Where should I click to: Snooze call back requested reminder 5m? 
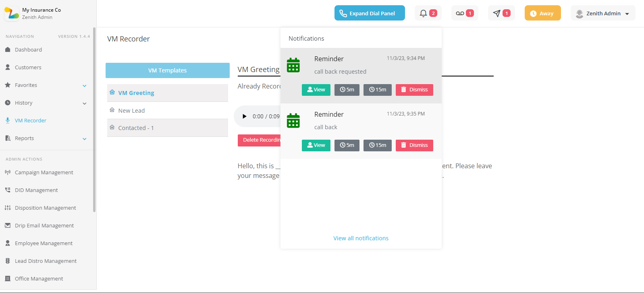347,90
